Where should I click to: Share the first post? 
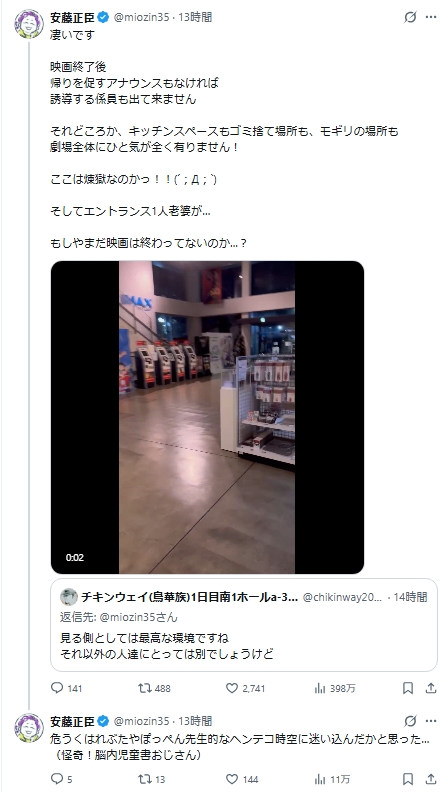pos(431,688)
